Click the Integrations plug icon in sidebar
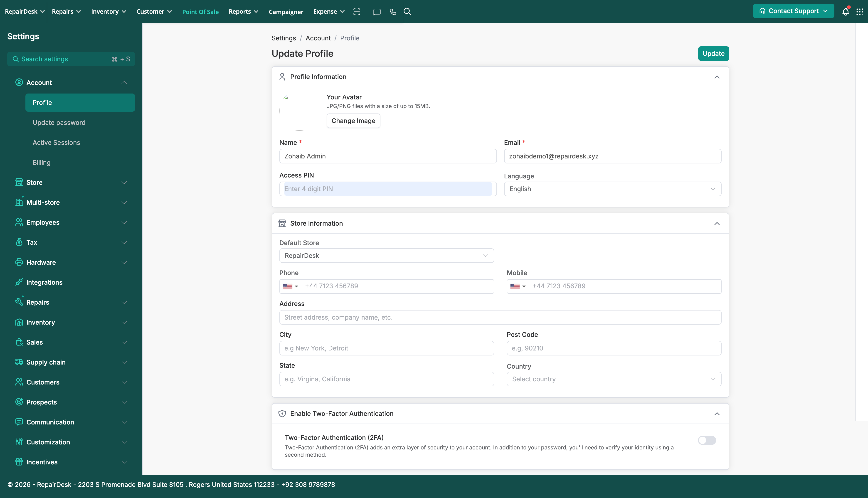The image size is (868, 498). tap(19, 282)
